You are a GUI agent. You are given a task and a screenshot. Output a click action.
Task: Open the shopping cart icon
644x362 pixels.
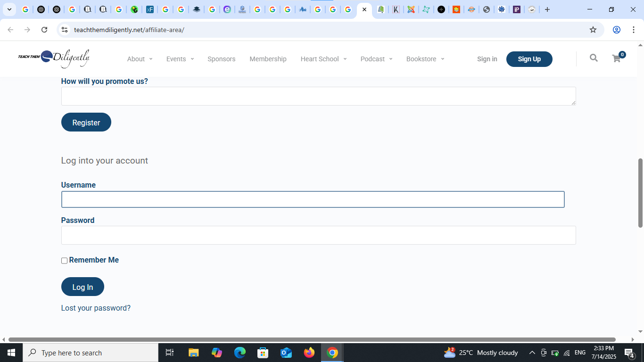pos(616,58)
